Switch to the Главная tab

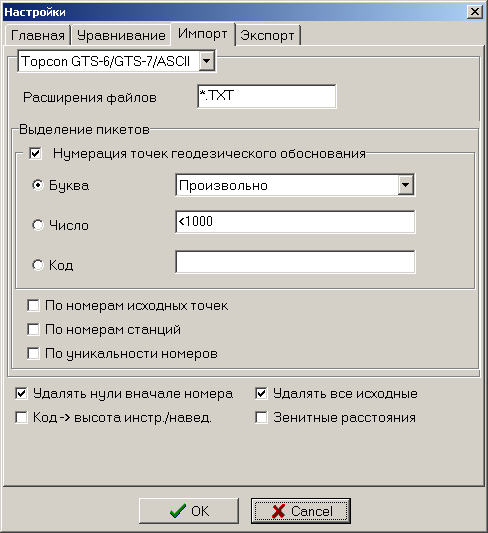(x=37, y=35)
